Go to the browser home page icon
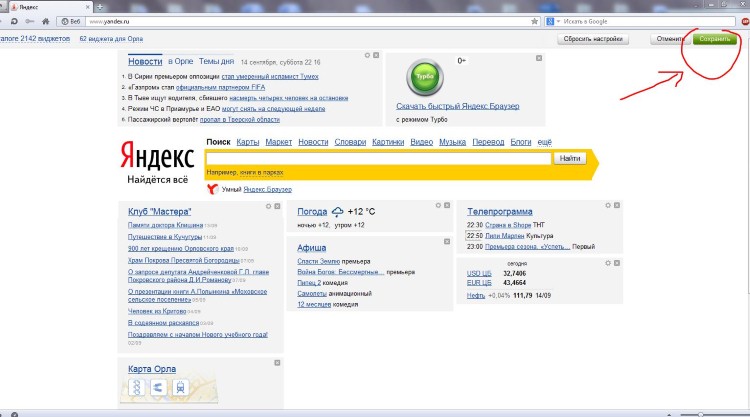This screenshot has width=750, height=417. pyautogui.click(x=45, y=21)
